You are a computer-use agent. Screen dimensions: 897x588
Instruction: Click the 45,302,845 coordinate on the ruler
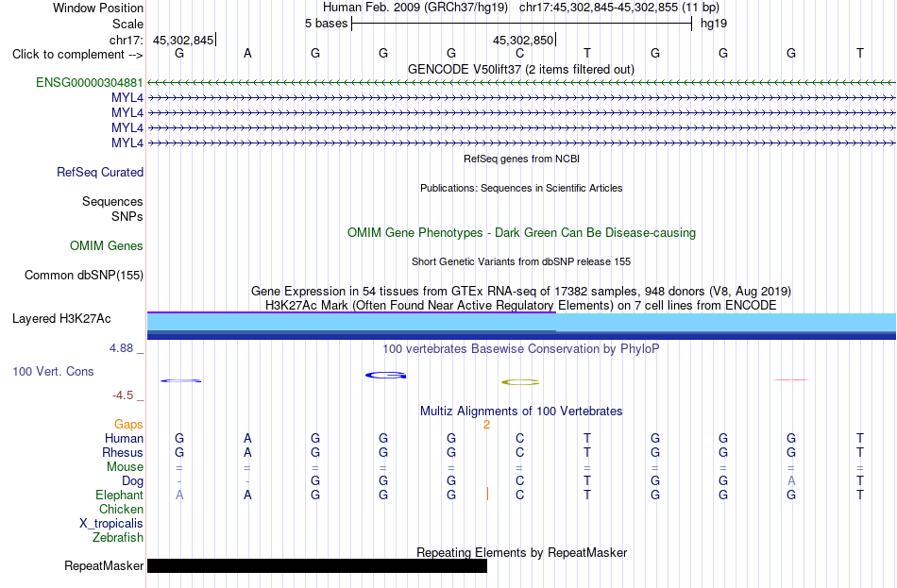(183, 40)
